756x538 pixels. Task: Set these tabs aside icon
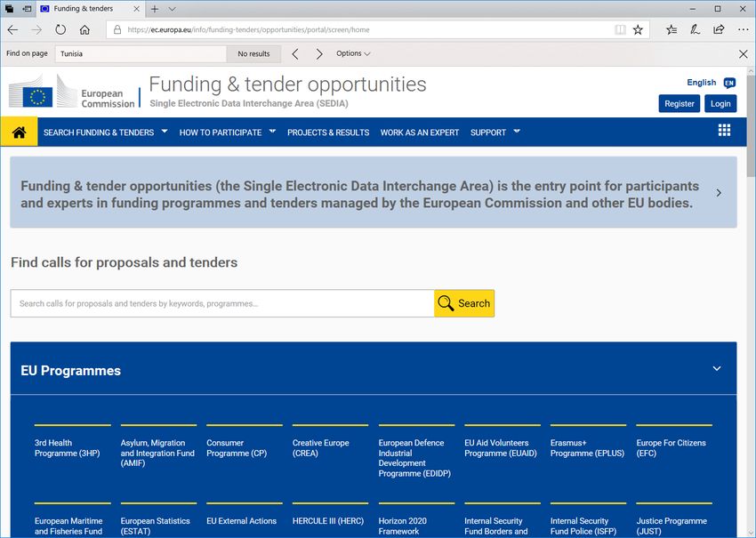click(x=28, y=9)
